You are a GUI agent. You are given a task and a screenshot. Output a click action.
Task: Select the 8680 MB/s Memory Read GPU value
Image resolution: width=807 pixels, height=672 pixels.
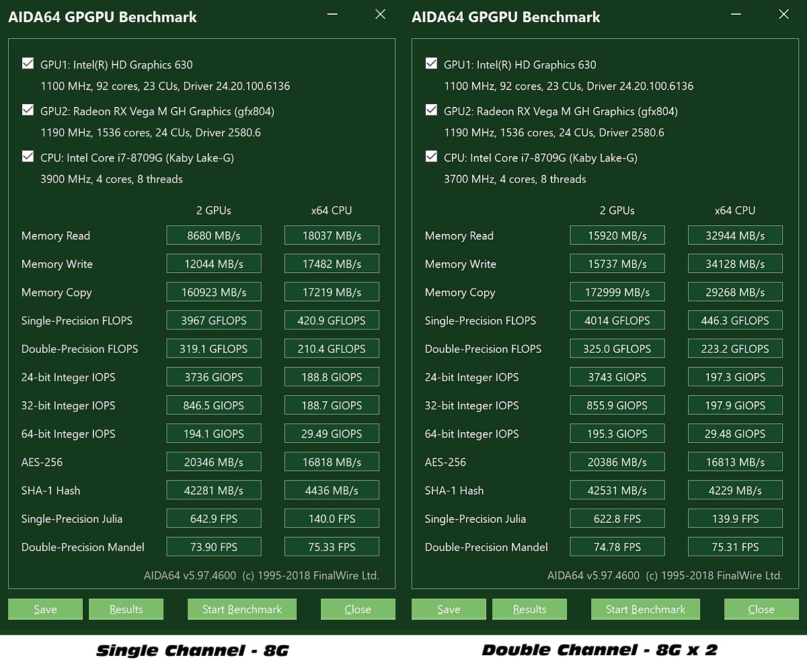(214, 235)
